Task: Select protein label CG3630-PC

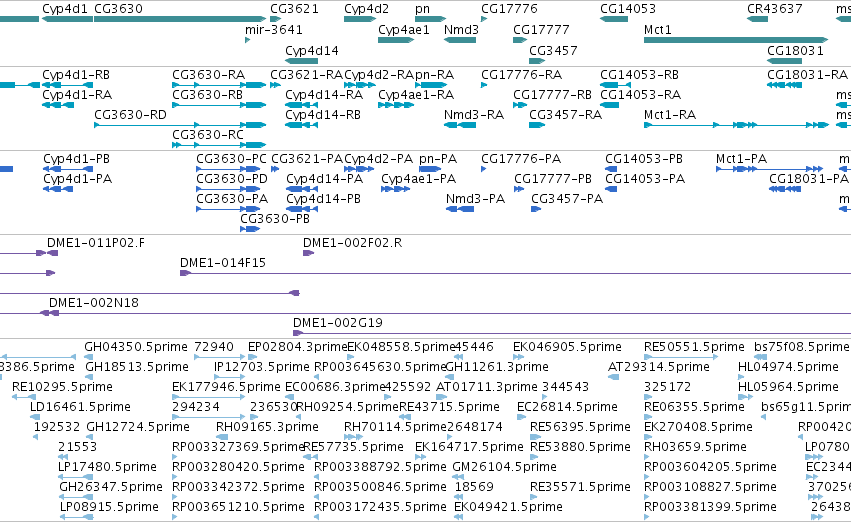Action: point(231,159)
